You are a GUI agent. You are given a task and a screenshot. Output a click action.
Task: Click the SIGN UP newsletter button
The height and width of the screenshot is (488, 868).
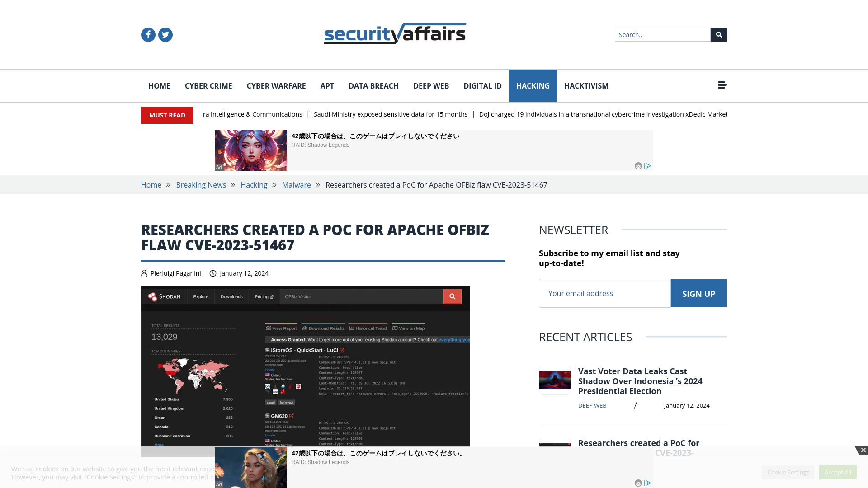(698, 292)
